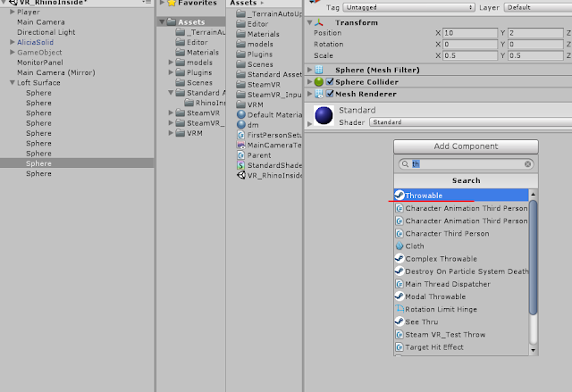Disable the Mesh Renderer checkbox
This screenshot has height=392, width=572.
330,94
